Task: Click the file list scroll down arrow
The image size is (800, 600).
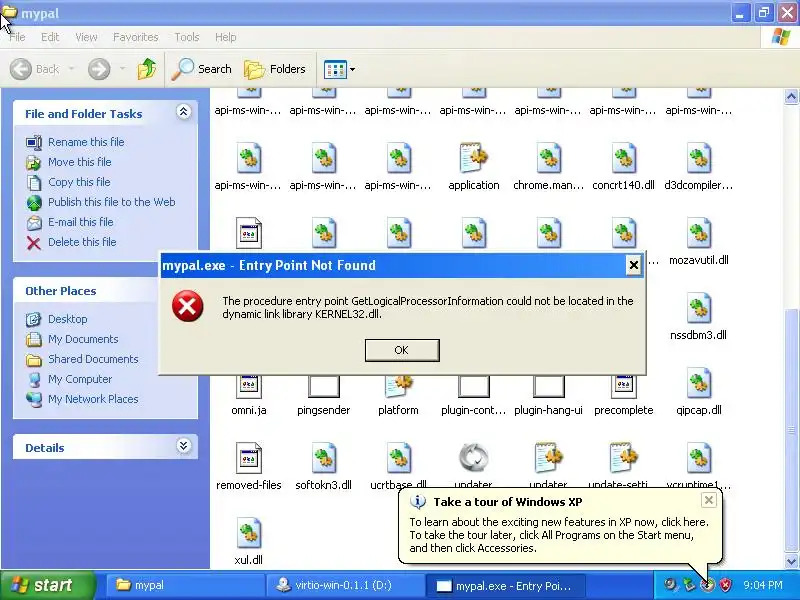Action: pos(791,561)
